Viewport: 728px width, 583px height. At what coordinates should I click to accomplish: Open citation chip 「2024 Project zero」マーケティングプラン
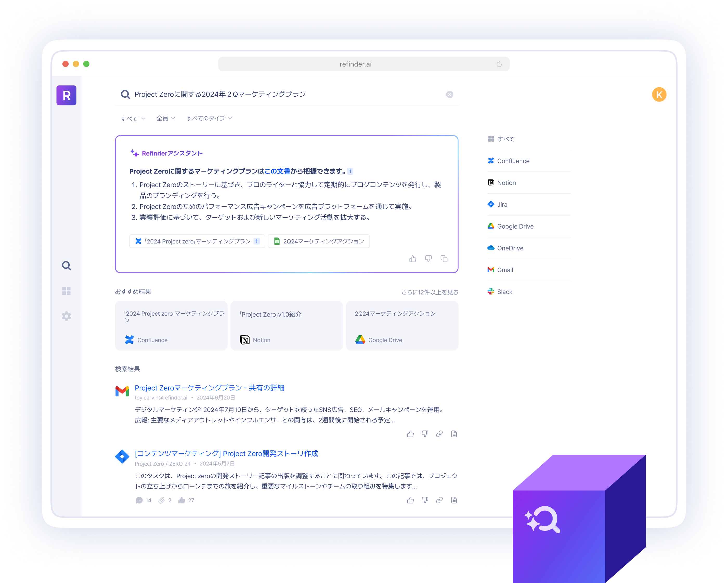197,241
